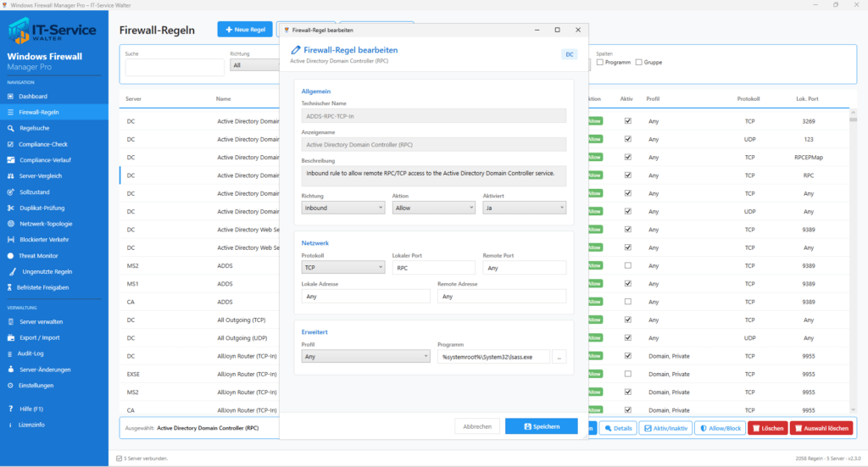Open Server-Änderungen in sidebar
The height and width of the screenshot is (467, 868).
tap(45, 370)
